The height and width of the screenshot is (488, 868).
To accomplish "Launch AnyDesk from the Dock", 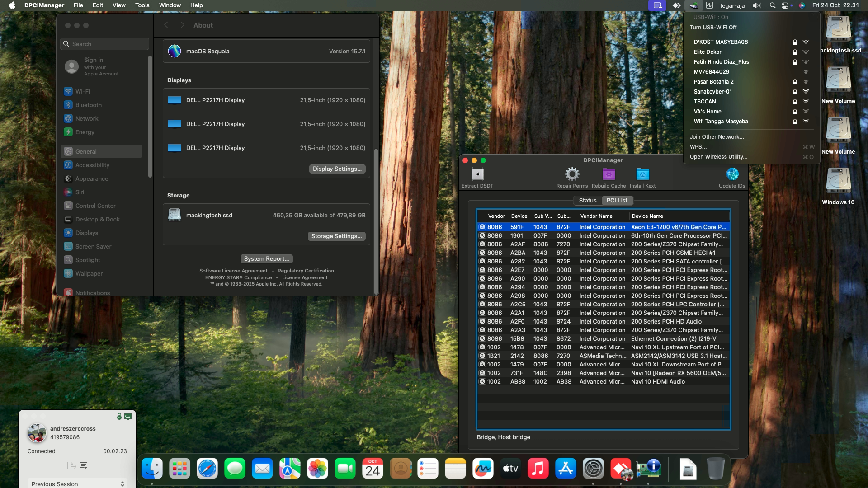I will 621,469.
